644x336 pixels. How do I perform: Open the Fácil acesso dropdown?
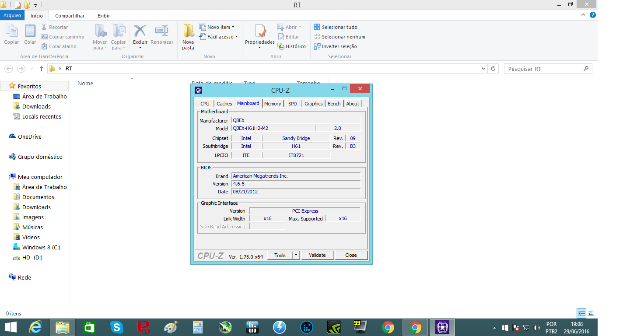click(218, 37)
